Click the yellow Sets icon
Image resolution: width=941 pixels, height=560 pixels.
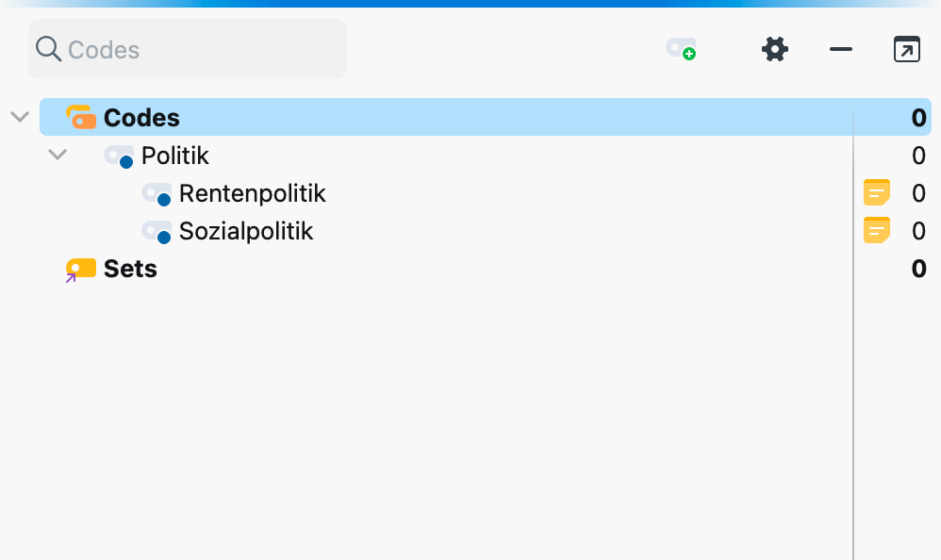81,269
